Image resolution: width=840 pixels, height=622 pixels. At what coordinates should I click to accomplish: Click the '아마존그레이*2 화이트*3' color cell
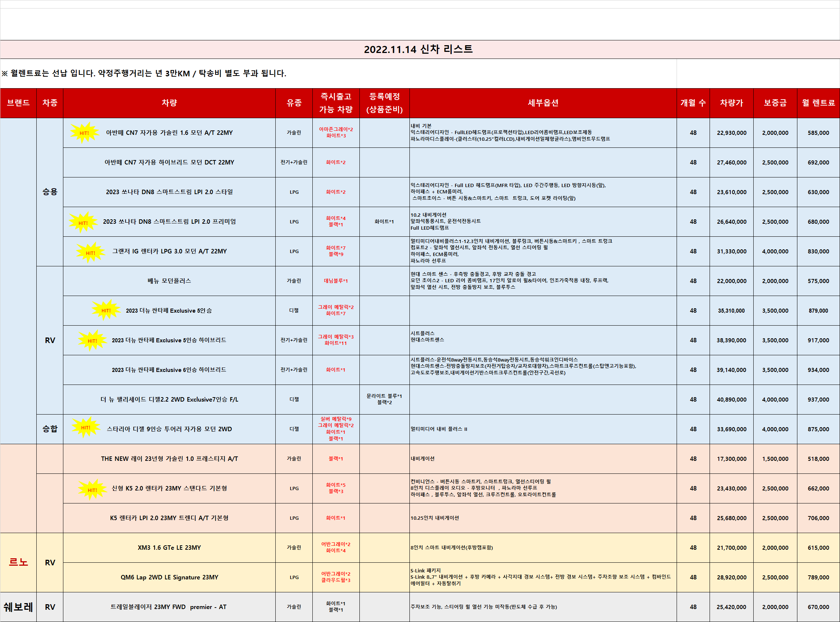pyautogui.click(x=336, y=133)
